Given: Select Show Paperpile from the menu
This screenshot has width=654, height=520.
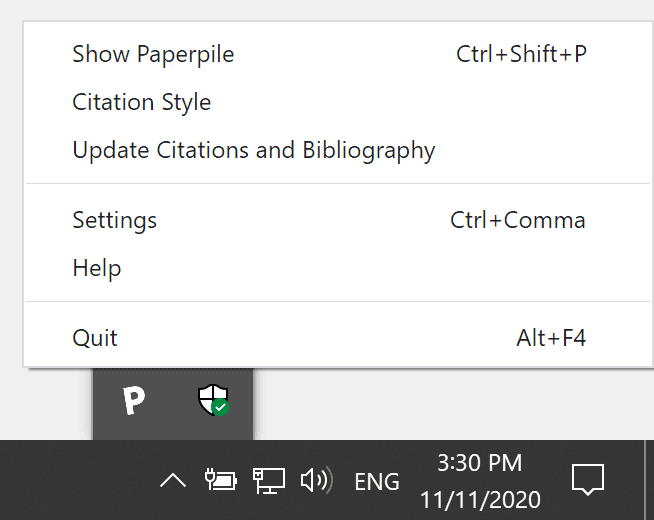Looking at the screenshot, I should [153, 54].
